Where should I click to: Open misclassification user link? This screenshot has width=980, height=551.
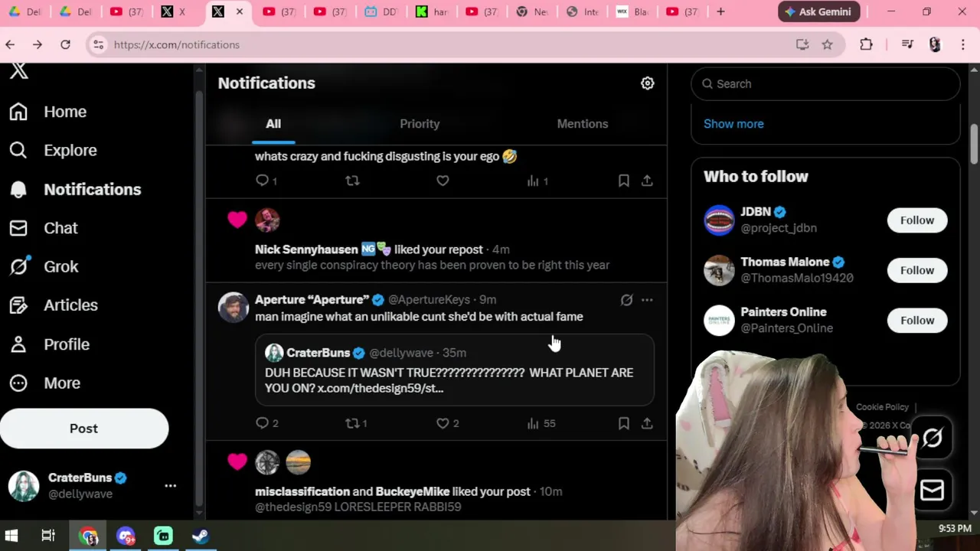coord(302,491)
